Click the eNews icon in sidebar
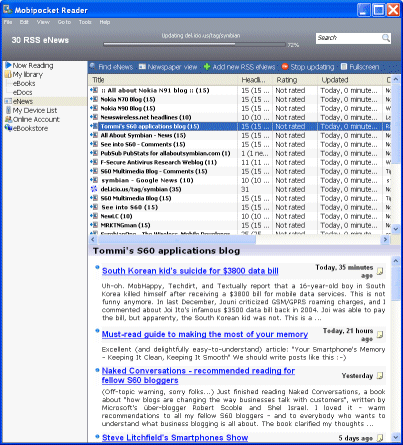The width and height of the screenshot is (403, 445). pos(8,101)
